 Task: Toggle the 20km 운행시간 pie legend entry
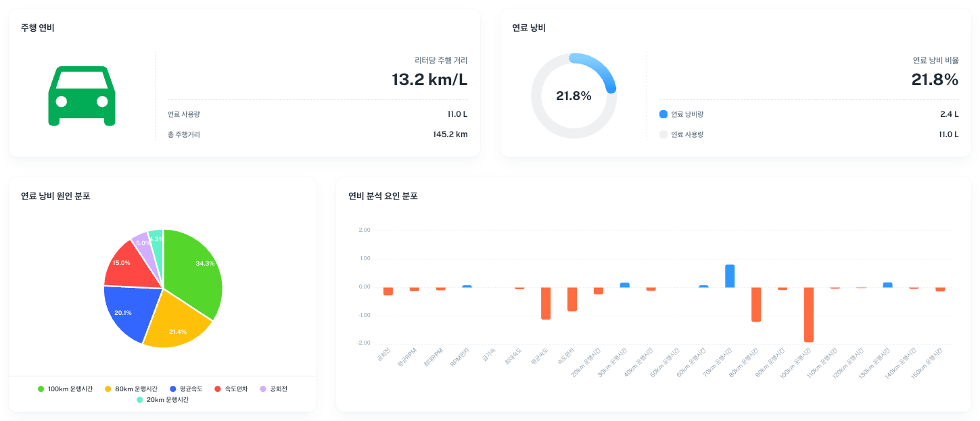[162, 400]
